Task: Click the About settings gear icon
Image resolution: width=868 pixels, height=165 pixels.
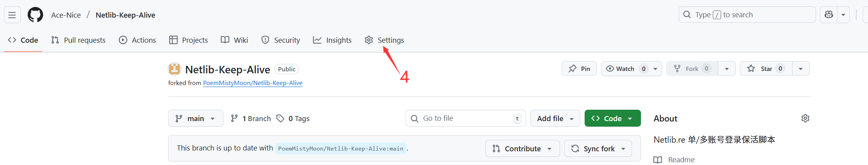Action: point(805,118)
